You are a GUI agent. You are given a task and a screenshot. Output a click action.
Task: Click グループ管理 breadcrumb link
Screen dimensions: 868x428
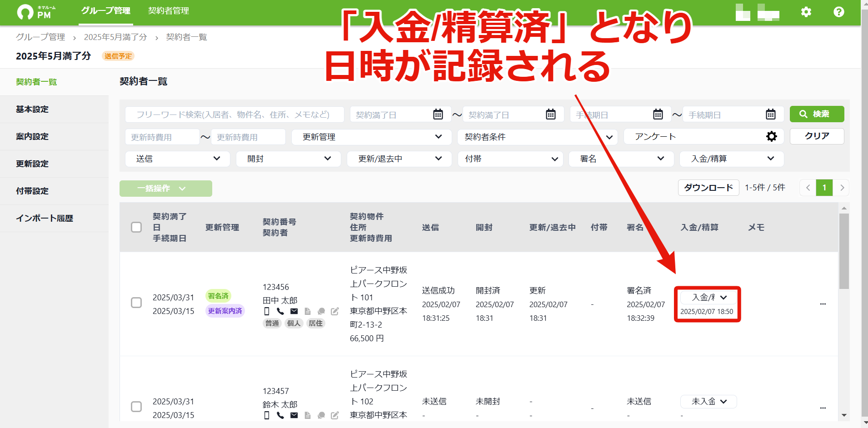click(40, 37)
